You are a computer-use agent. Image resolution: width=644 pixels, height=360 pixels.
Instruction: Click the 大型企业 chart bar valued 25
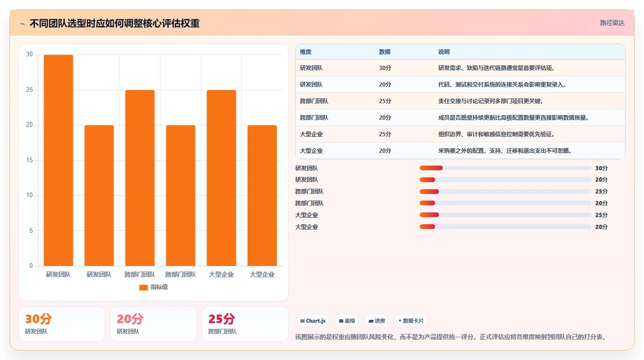pos(221,178)
